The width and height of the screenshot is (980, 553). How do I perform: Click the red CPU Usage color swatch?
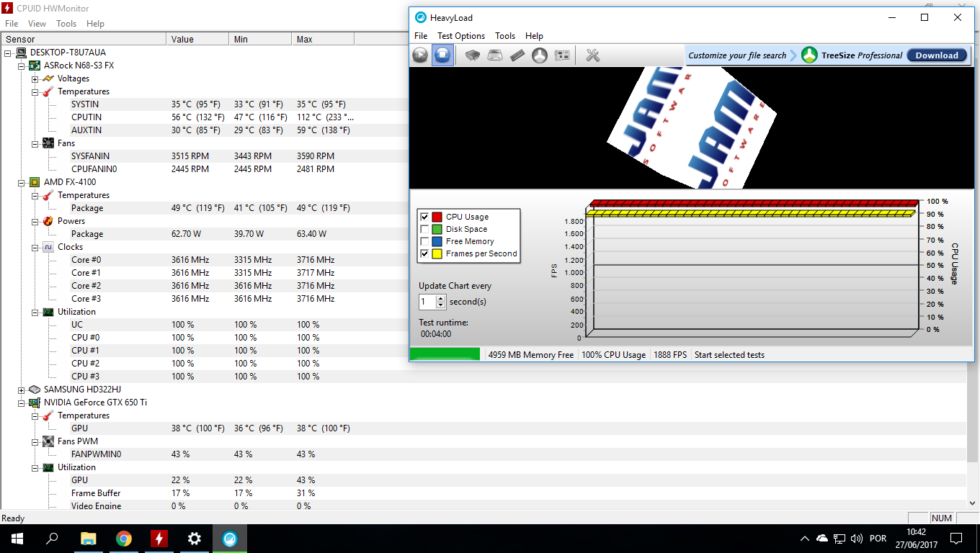437,217
